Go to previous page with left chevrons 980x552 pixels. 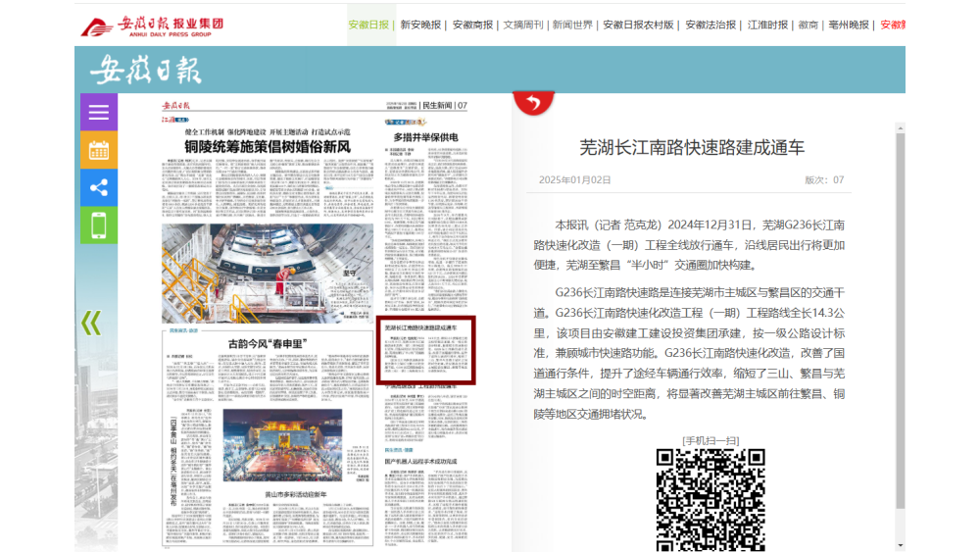click(x=91, y=323)
